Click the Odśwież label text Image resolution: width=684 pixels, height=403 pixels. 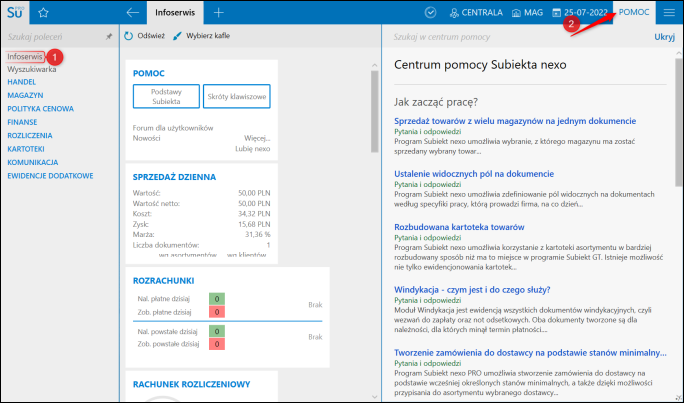click(x=151, y=36)
